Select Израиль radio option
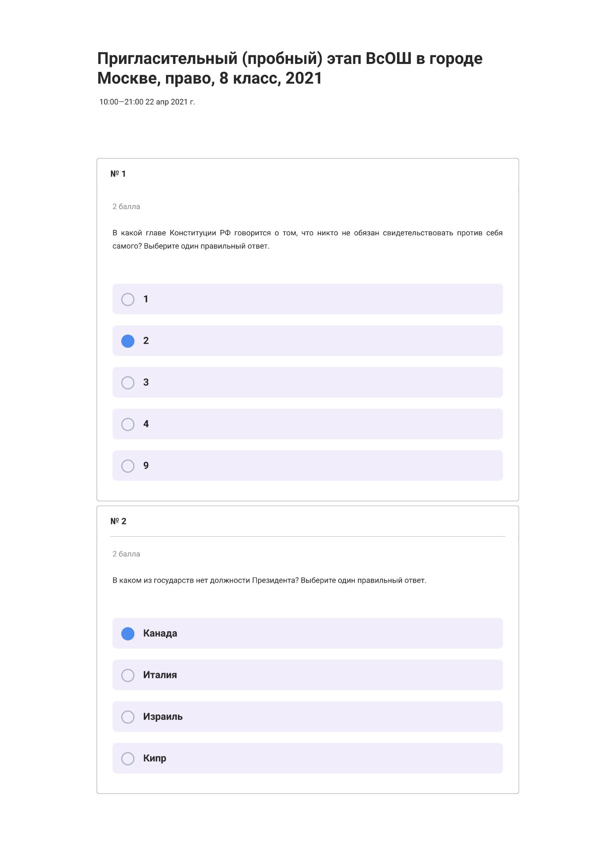Screen dimensions: 614x868 coord(128,717)
